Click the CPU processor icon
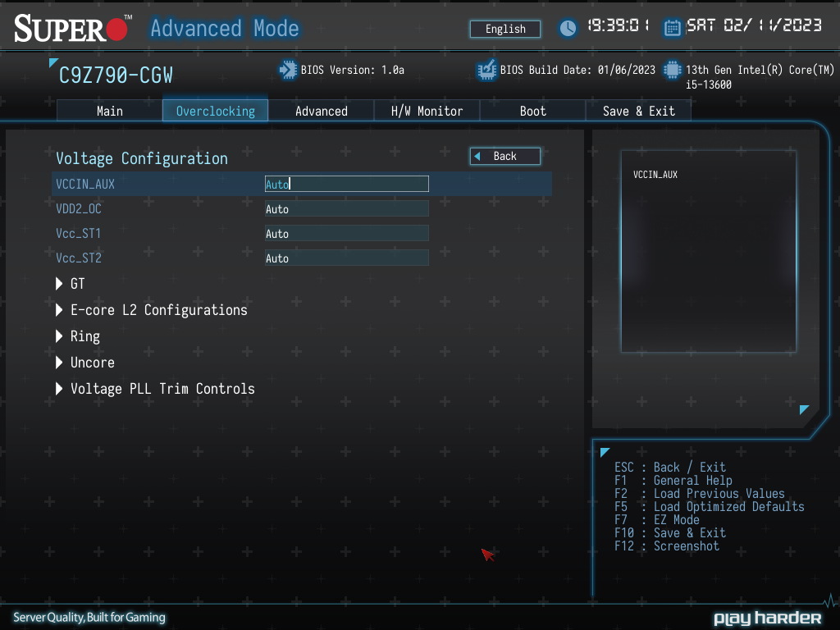The width and height of the screenshot is (840, 630). [673, 71]
